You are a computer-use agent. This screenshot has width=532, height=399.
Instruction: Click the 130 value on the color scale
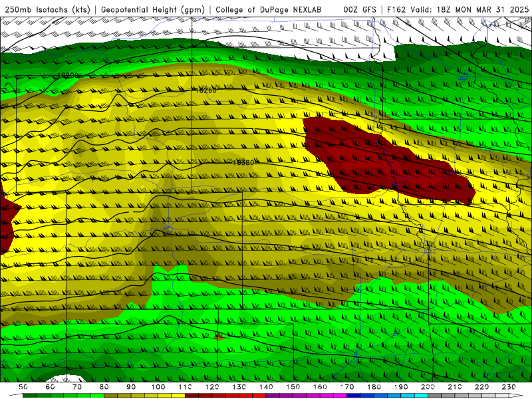(x=239, y=387)
